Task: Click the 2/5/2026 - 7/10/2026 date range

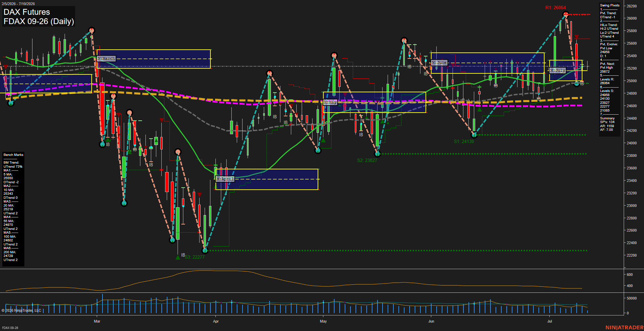Action: pos(18,4)
